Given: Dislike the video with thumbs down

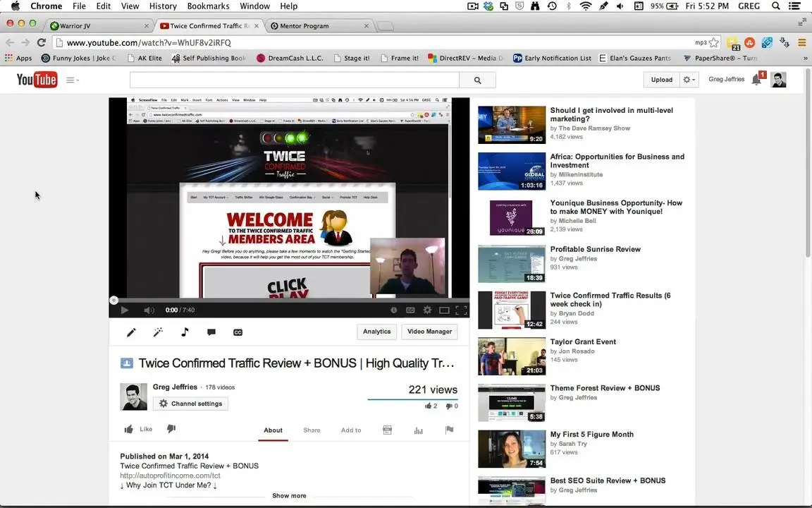Looking at the screenshot, I should 171,429.
